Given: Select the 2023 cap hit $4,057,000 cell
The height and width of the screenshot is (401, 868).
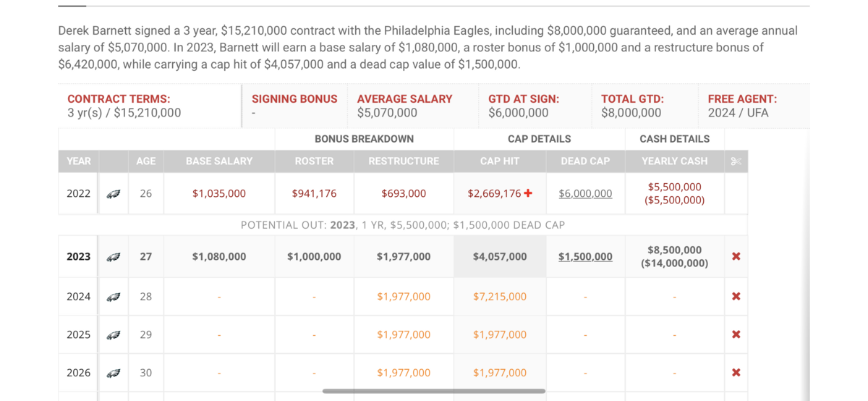Looking at the screenshot, I should [x=500, y=257].
